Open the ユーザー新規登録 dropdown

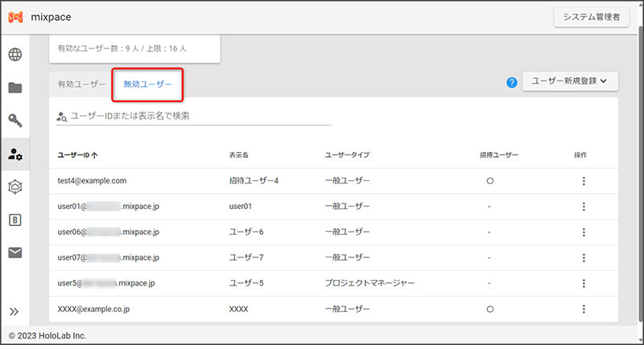[x=569, y=81]
